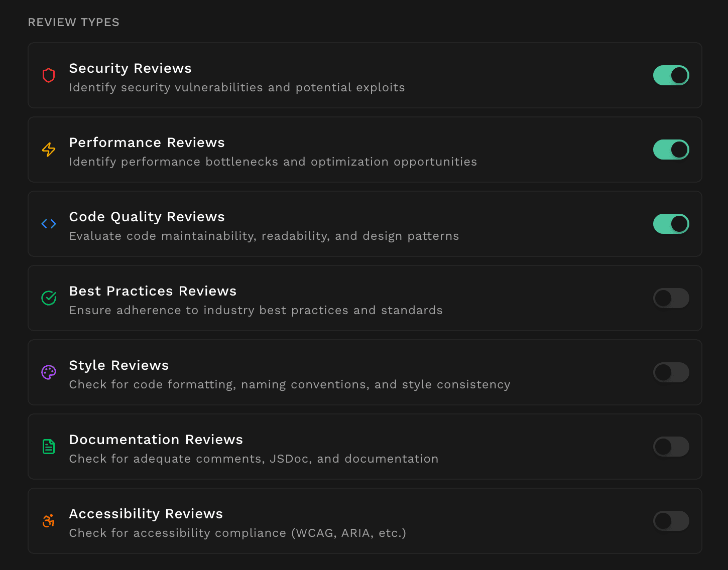Screen dimensions: 728x570
Task: Enable Best Practices Reviews
Action: (x=671, y=298)
